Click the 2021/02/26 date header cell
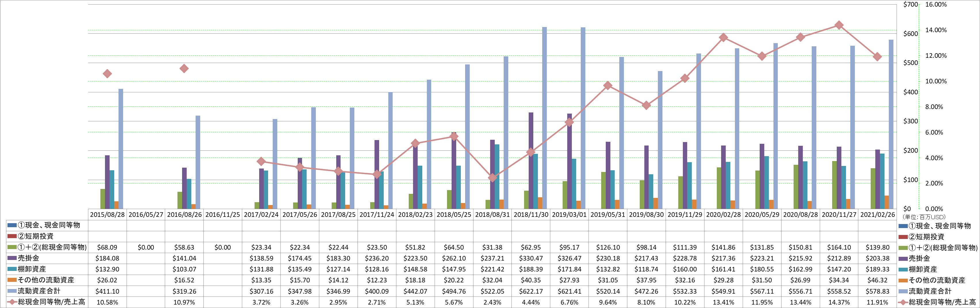This screenshot has width=980, height=308. pos(877,215)
